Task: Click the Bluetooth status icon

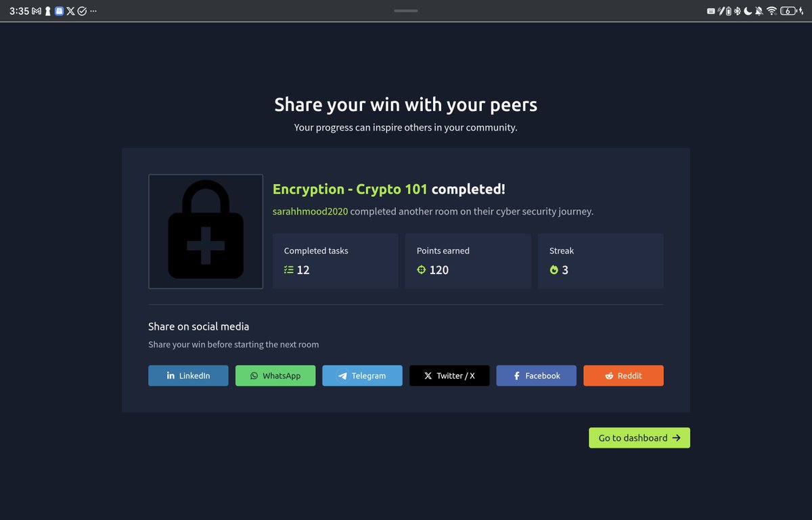Action: point(738,11)
